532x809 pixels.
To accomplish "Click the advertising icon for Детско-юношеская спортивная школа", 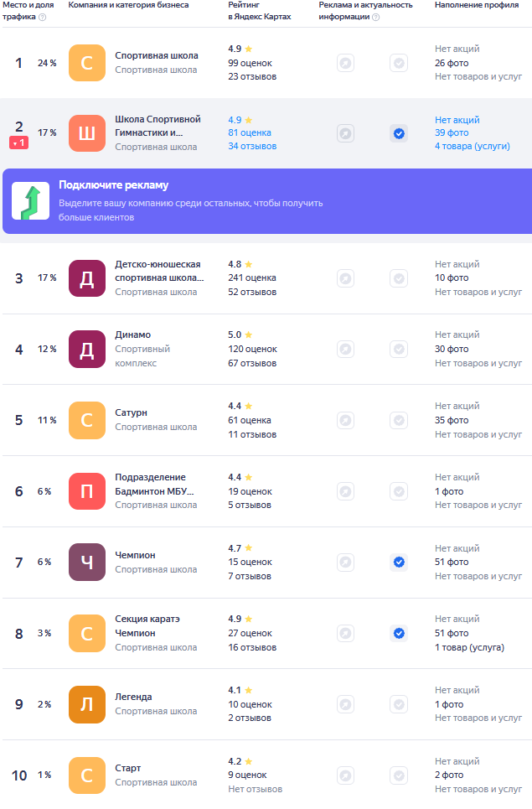I will (x=345, y=278).
